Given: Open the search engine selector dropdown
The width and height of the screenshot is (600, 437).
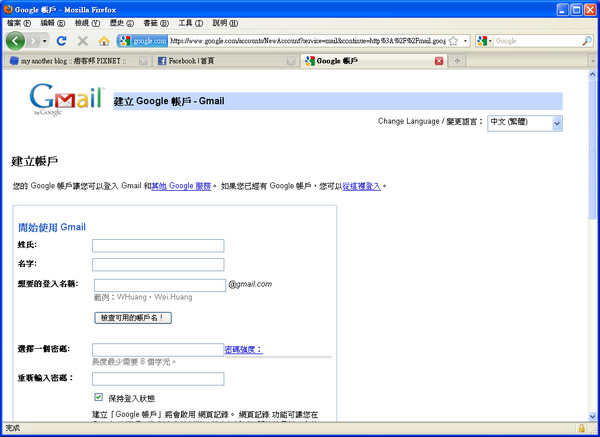Looking at the screenshot, I should 484,41.
